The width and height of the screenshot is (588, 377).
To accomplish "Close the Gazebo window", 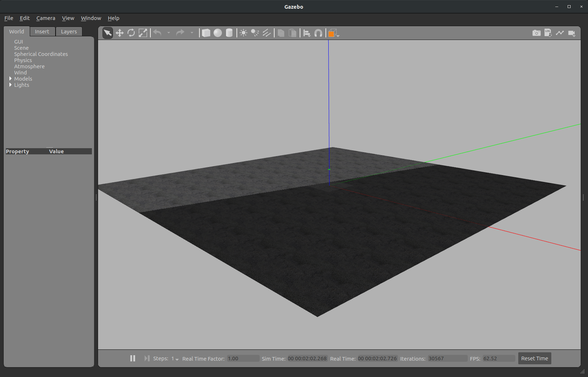I will [581, 7].
